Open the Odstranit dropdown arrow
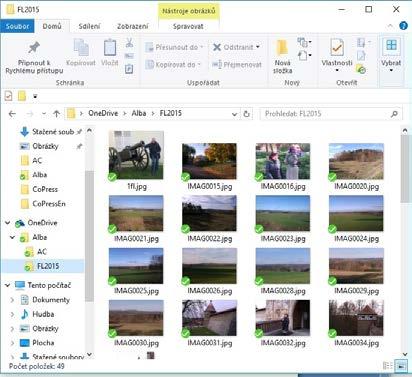 click(258, 47)
